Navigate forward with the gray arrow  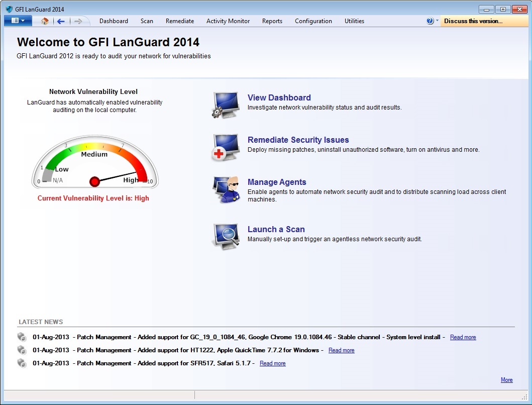click(78, 22)
